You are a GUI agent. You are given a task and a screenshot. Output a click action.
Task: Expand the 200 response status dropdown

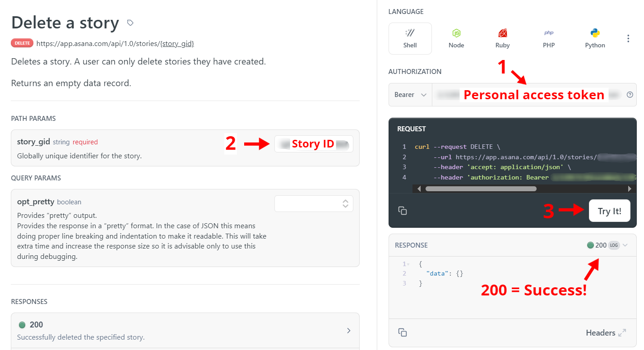625,245
